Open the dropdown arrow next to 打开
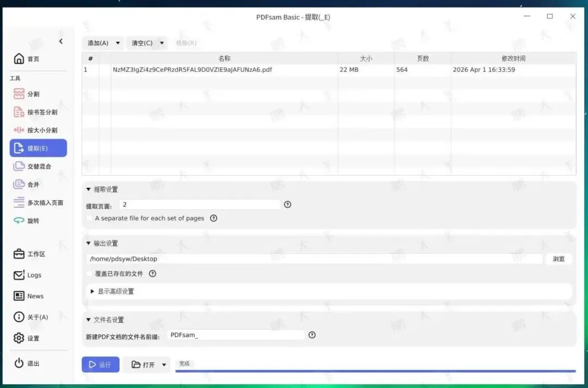 click(164, 365)
